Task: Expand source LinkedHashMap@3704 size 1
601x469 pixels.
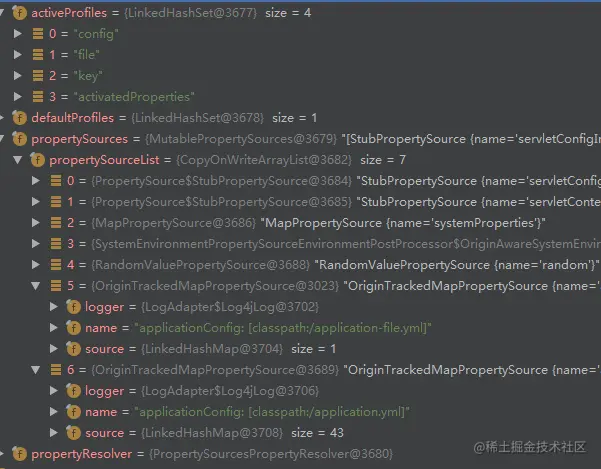Action: point(54,349)
